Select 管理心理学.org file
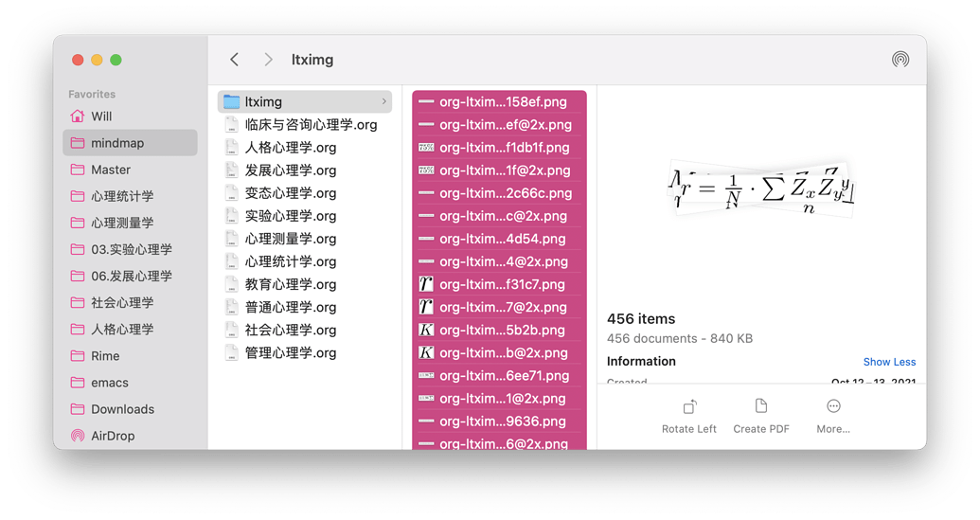 [304, 352]
